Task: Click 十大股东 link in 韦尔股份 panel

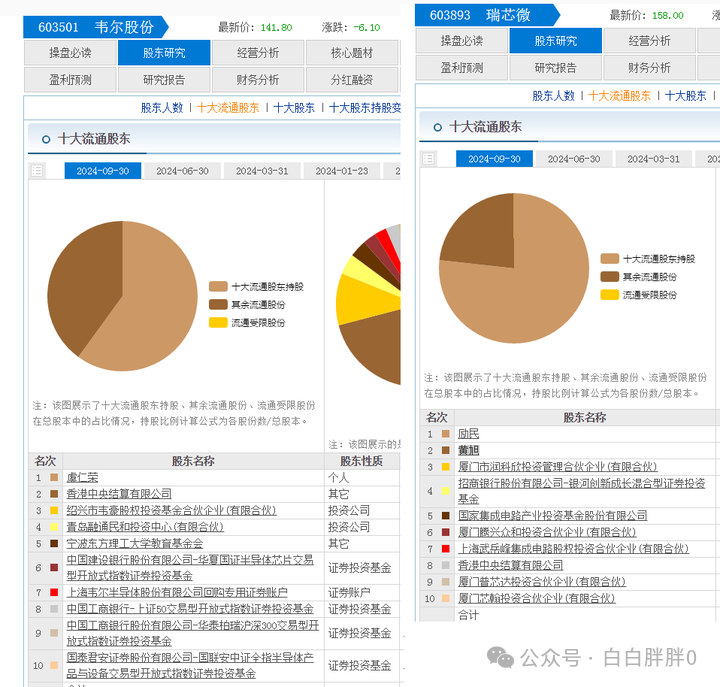Action: 294,108
